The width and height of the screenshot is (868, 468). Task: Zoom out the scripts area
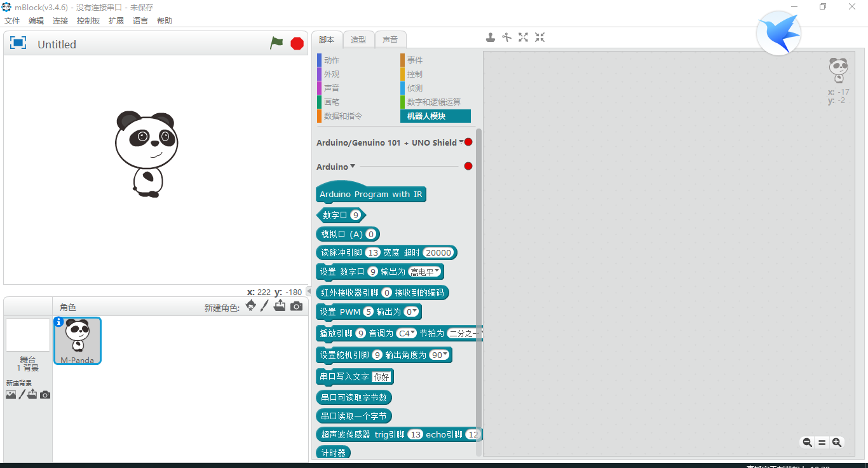(807, 443)
